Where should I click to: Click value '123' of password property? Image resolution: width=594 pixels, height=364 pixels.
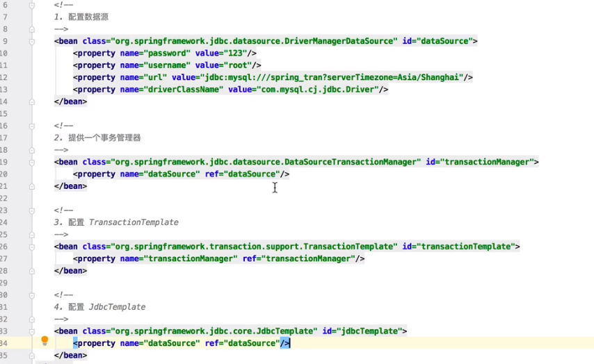point(235,53)
